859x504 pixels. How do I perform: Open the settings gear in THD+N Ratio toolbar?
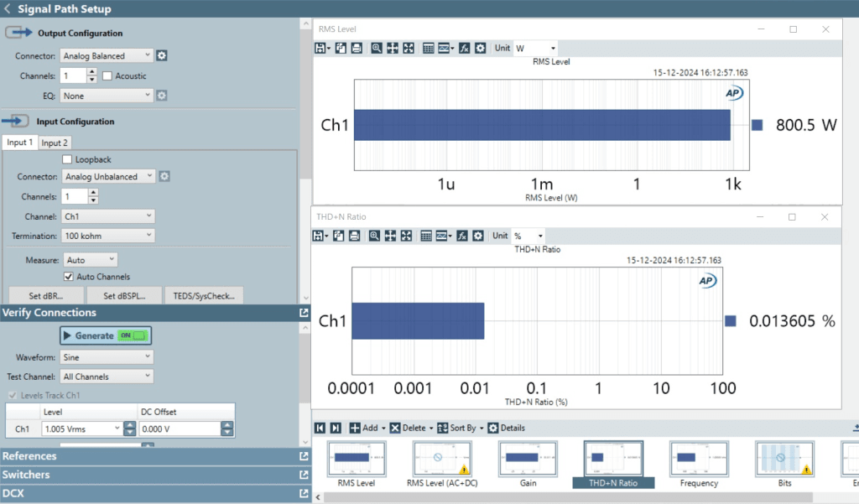(x=478, y=236)
